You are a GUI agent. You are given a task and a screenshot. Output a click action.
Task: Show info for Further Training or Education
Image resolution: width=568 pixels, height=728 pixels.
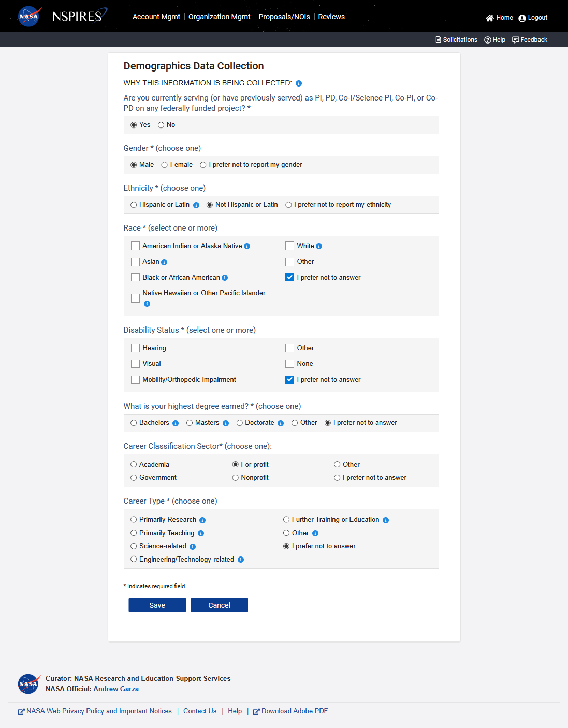pos(386,520)
